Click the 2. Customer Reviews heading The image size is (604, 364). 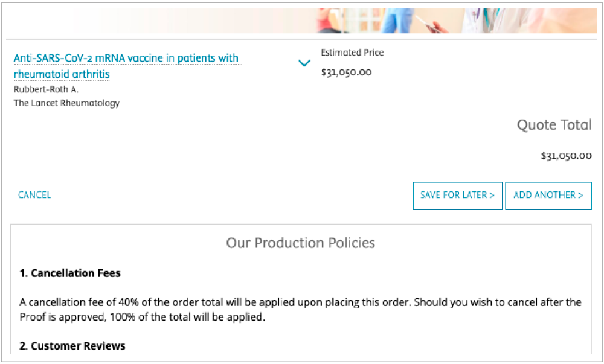click(x=72, y=346)
